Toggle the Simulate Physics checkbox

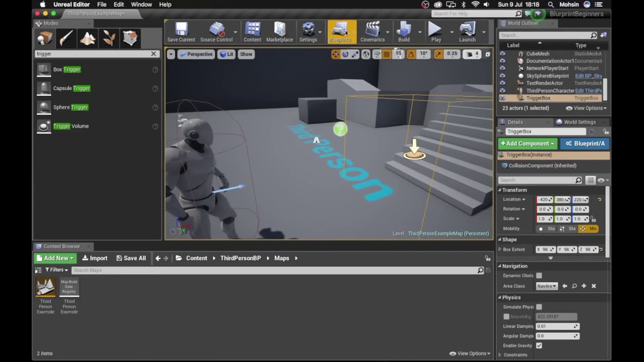pos(539,307)
